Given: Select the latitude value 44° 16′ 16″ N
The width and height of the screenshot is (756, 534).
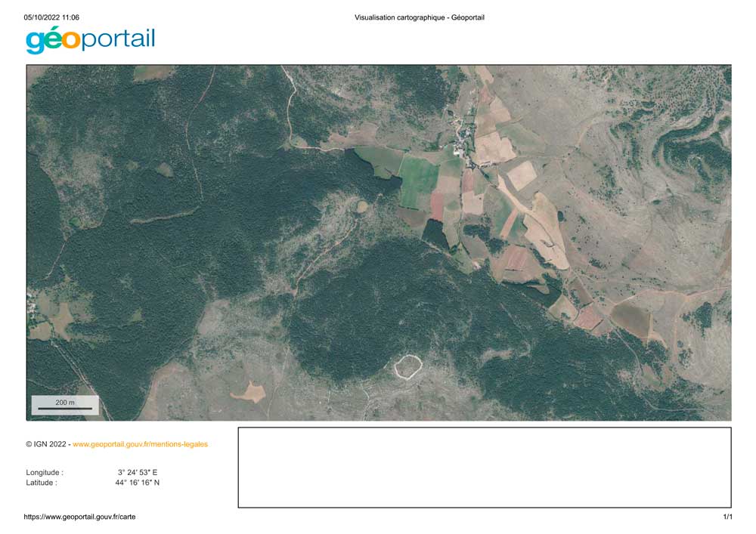Looking at the screenshot, I should [x=138, y=483].
